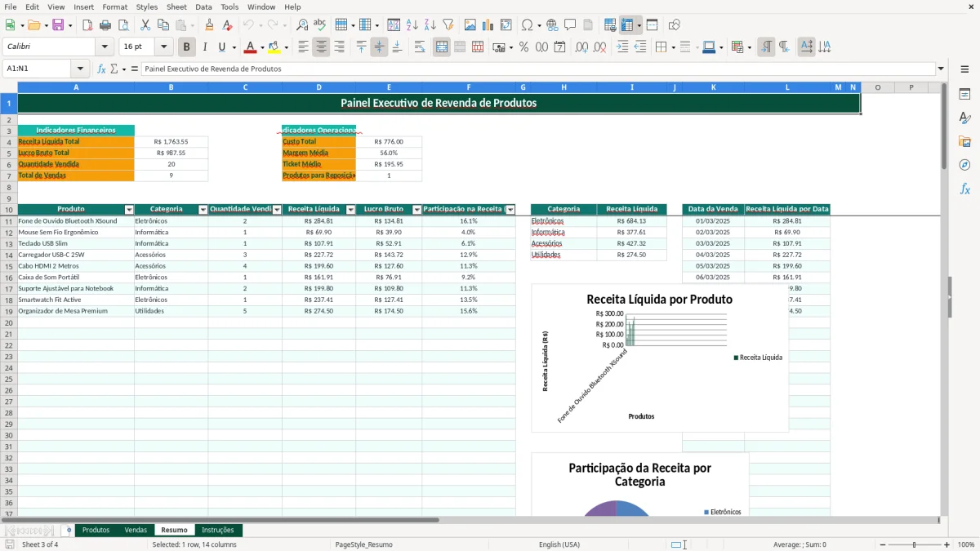
Task: Open Sidebar Properties panel icon
Action: point(964,95)
